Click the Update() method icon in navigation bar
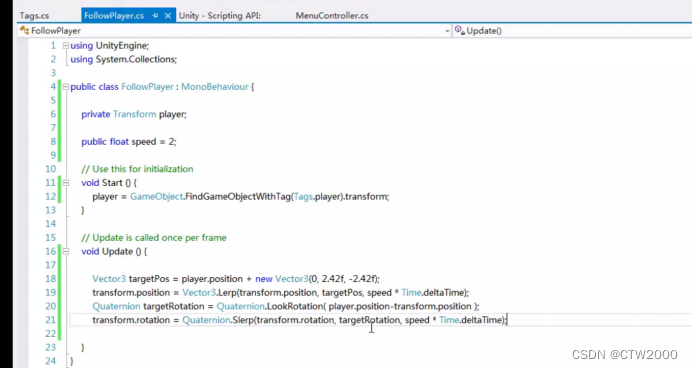Viewport: 693px width, 369px height. [x=460, y=30]
